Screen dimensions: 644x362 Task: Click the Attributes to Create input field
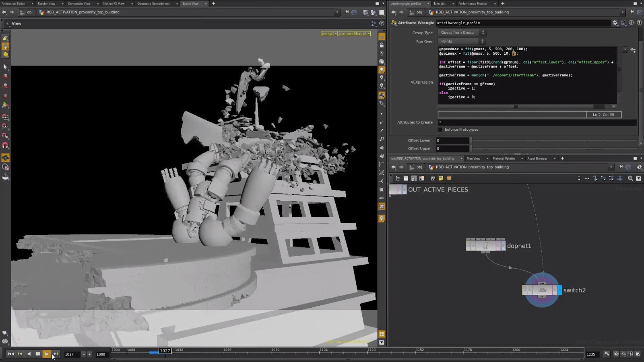click(537, 122)
